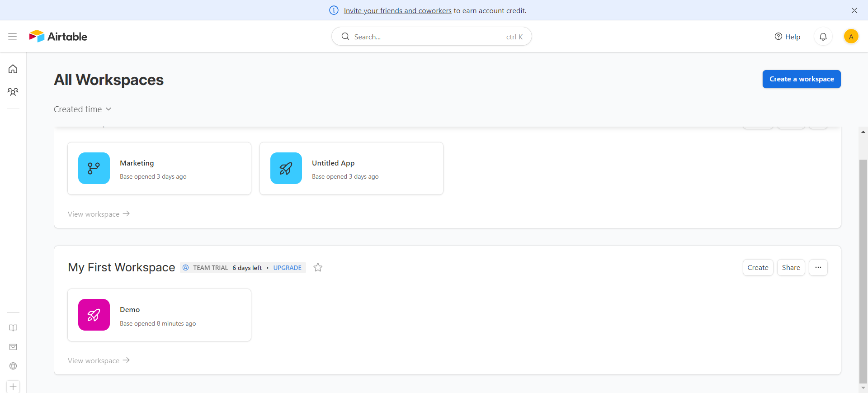This screenshot has height=393, width=868.
Task: Click the Untitled App name
Action: [x=333, y=163]
